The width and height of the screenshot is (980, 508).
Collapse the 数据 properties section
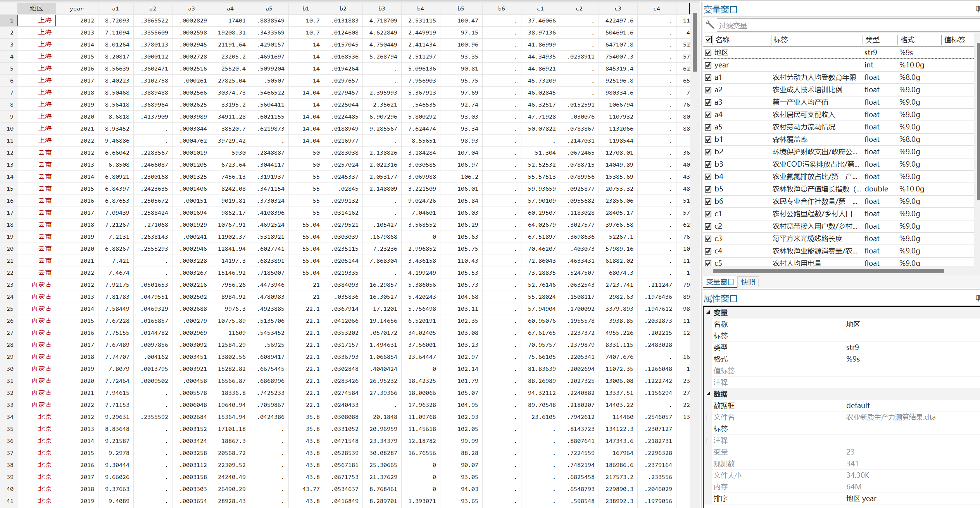coord(708,394)
